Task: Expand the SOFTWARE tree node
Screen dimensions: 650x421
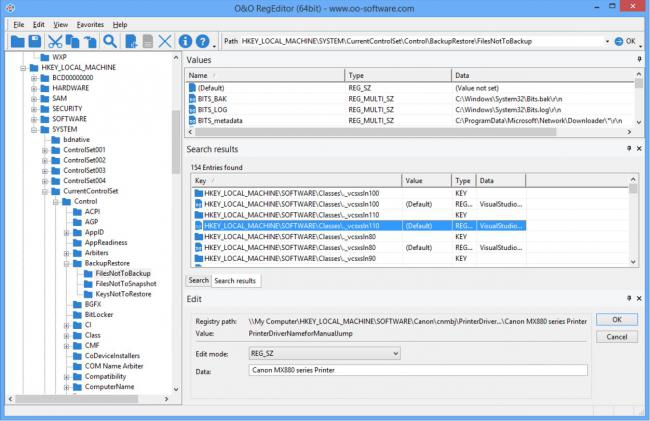Action: coord(34,119)
